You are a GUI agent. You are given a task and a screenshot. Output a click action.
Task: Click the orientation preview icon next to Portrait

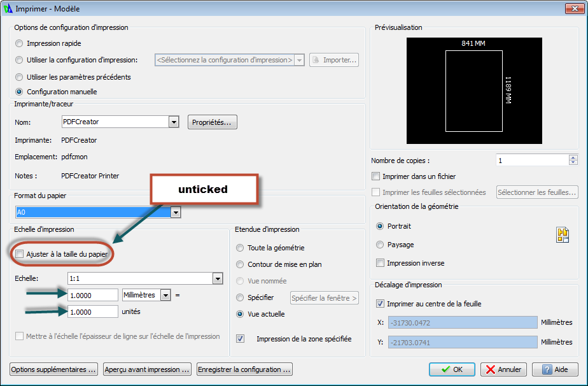pos(562,235)
